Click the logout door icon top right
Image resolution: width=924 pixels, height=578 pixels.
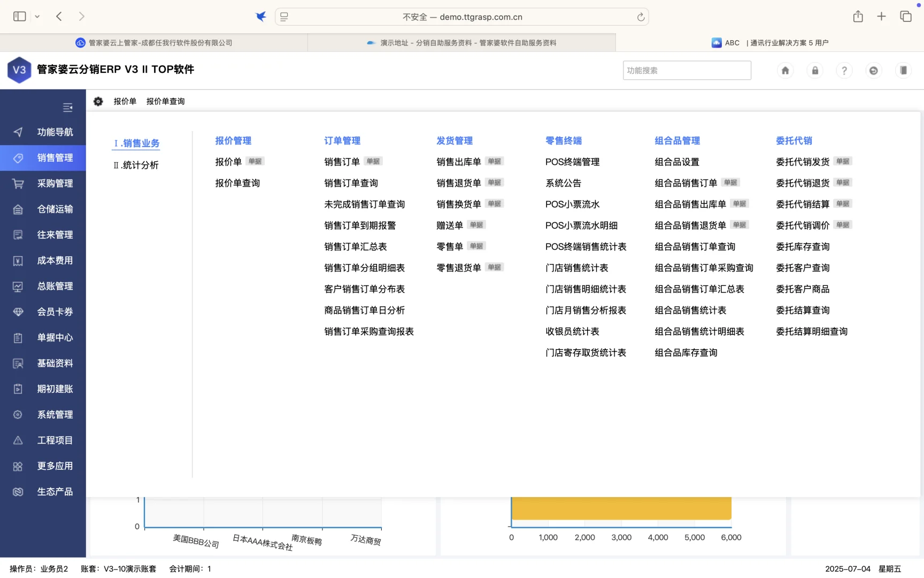(x=873, y=70)
